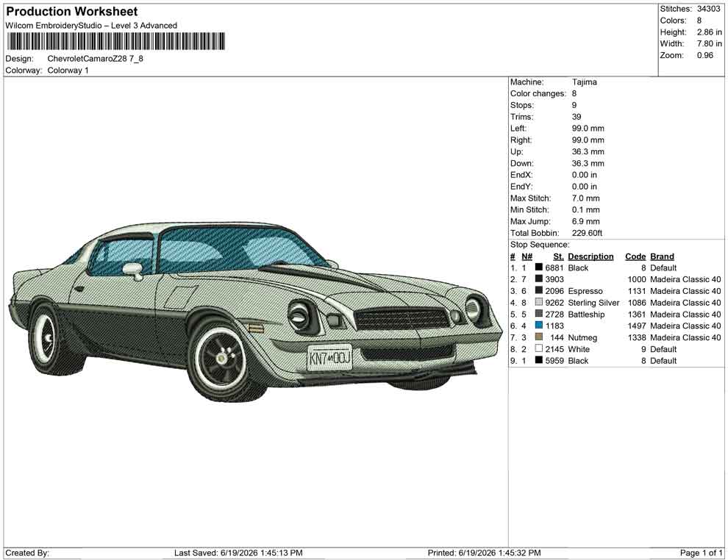Click the Machine value Tajima
This screenshot has height=560, width=728.
coord(584,82)
